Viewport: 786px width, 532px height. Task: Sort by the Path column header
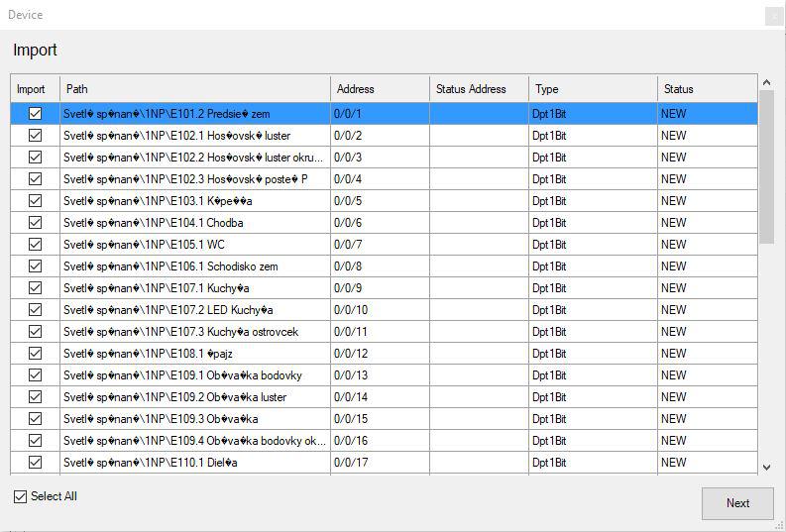(x=194, y=89)
